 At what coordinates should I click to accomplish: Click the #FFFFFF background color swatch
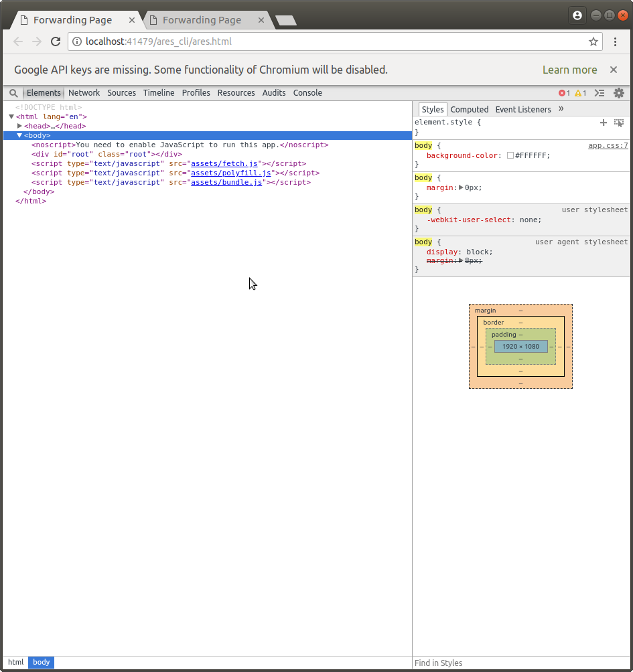point(510,155)
